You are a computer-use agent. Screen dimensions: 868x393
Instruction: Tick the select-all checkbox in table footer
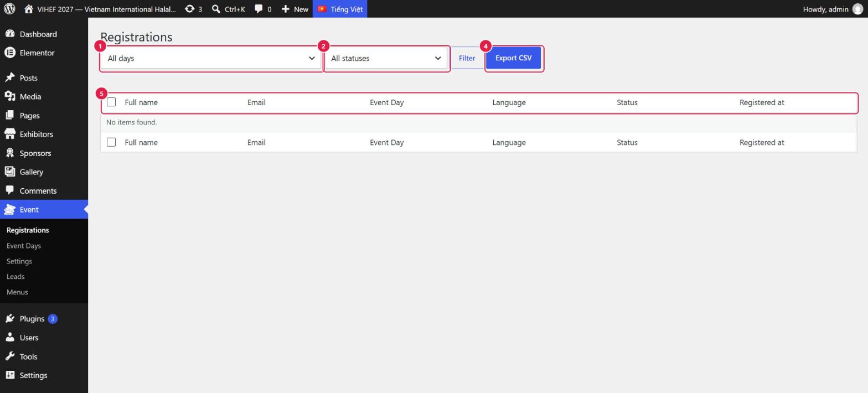coord(111,142)
